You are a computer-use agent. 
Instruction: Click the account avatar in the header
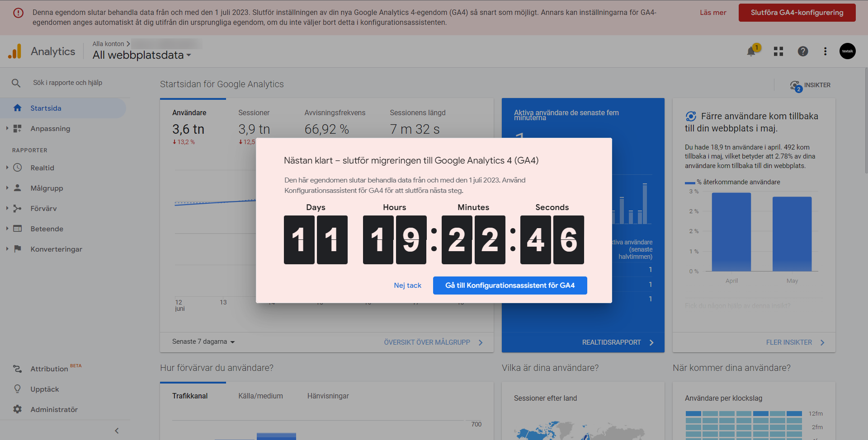847,51
